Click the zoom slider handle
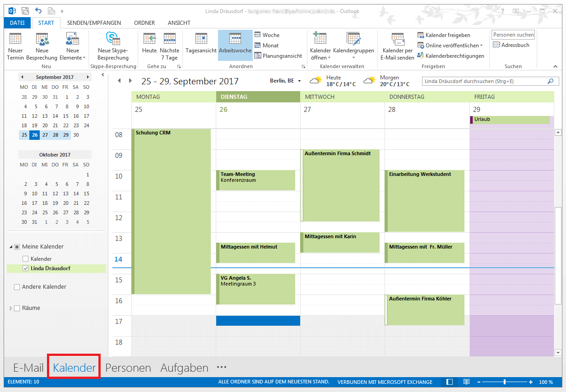 504,382
